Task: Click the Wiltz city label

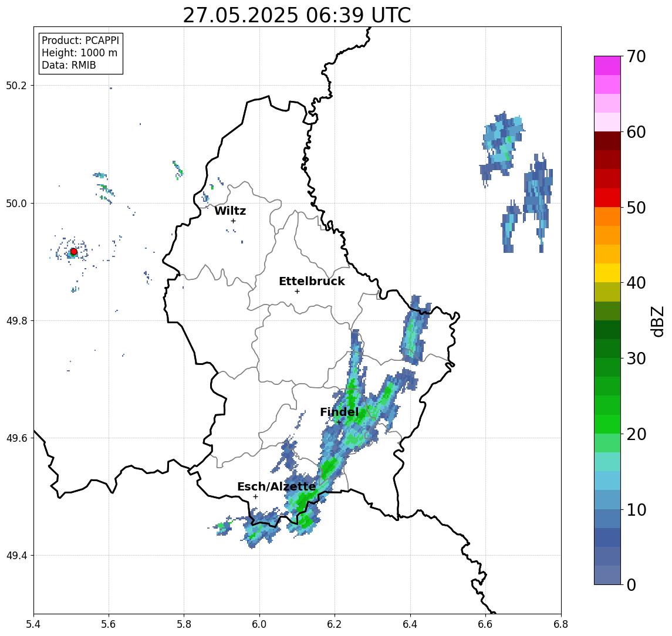Action: pyautogui.click(x=230, y=211)
